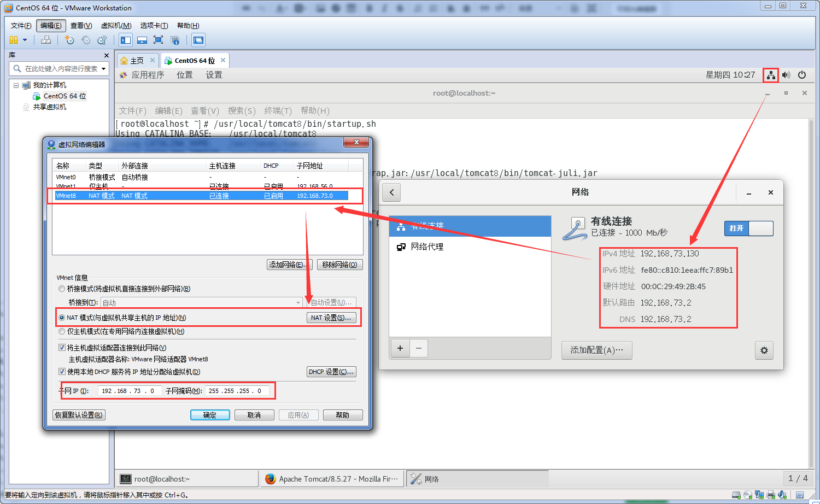The image size is (820, 504).
Task: Click the Send Ctrl+Alt+Del toolbar icon
Action: (x=46, y=40)
